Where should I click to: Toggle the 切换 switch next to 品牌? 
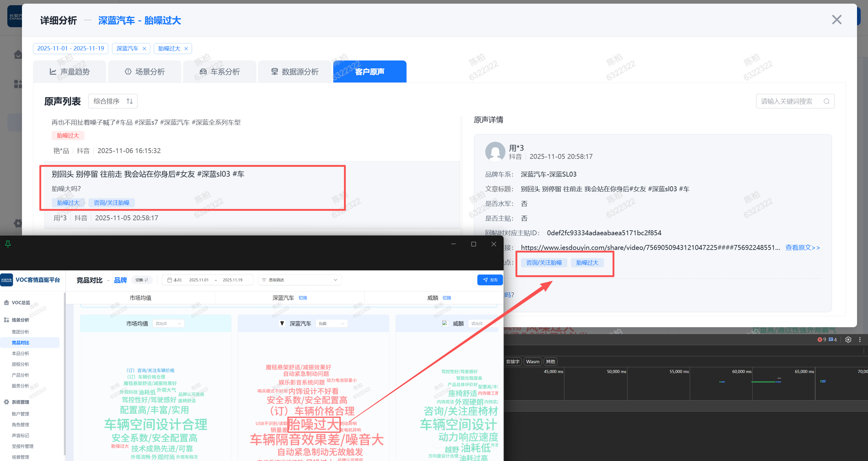pyautogui.click(x=142, y=280)
